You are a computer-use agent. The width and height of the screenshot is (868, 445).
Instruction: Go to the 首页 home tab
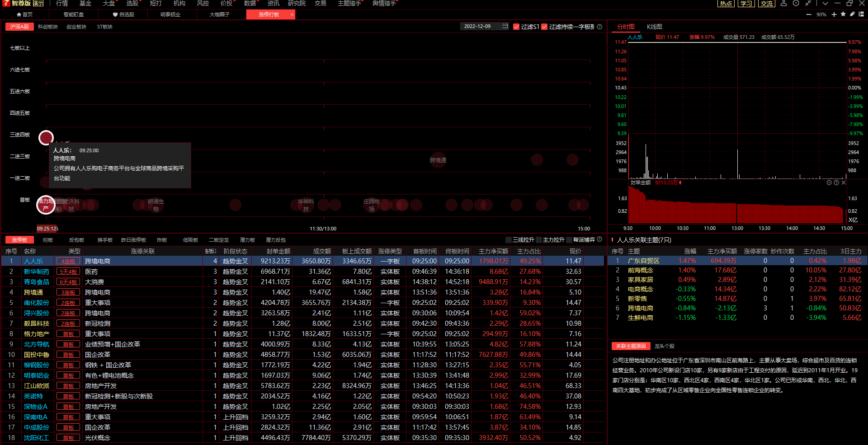coord(24,14)
